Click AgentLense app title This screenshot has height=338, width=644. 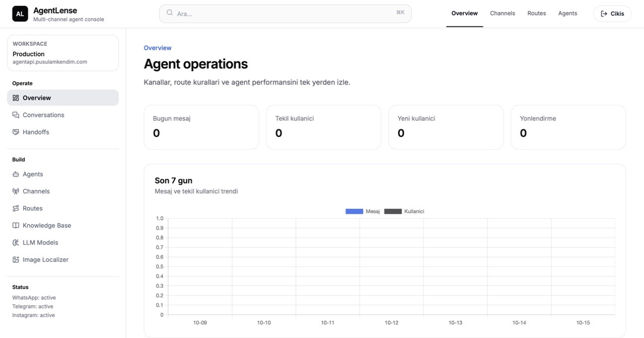click(55, 10)
